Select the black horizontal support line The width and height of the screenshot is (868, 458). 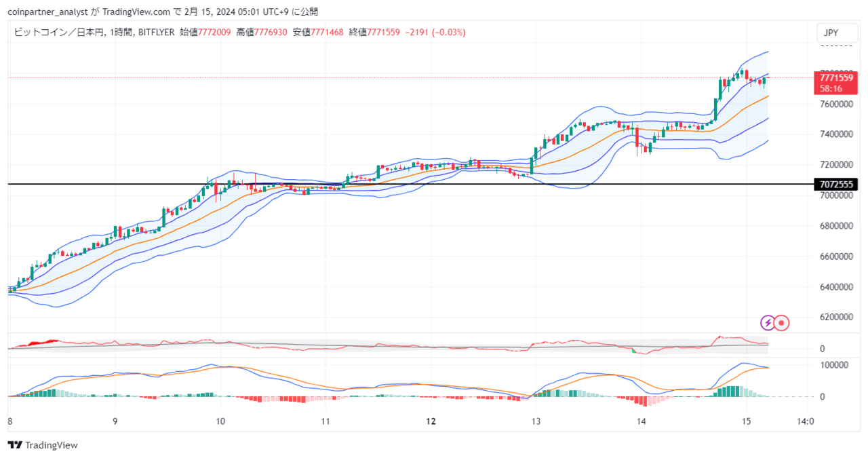[407, 184]
